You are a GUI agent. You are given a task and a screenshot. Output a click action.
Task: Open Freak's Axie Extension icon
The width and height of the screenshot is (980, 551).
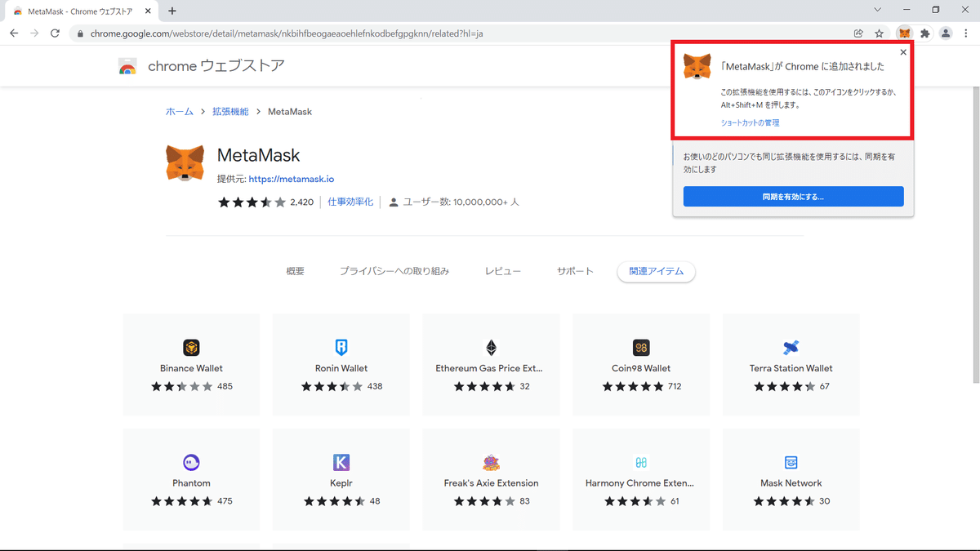pos(491,463)
